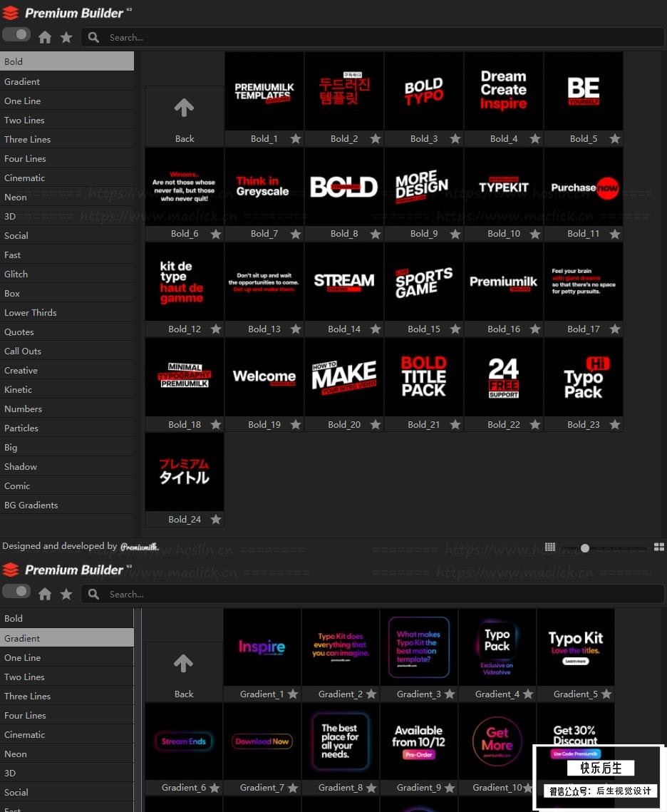Image resolution: width=667 pixels, height=812 pixels.
Task: Select the Bold_15 'SPORTS GAME' thumbnail
Action: (x=424, y=282)
